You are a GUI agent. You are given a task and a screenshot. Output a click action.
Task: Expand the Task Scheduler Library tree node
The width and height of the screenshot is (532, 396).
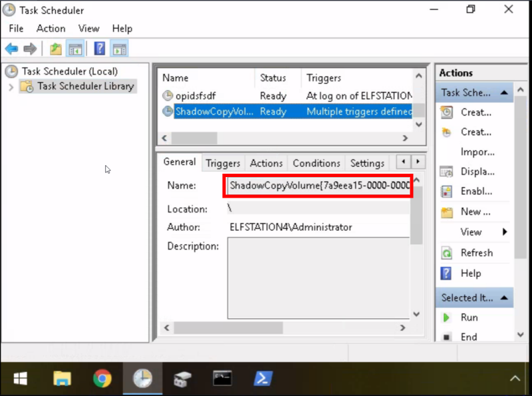click(x=11, y=87)
